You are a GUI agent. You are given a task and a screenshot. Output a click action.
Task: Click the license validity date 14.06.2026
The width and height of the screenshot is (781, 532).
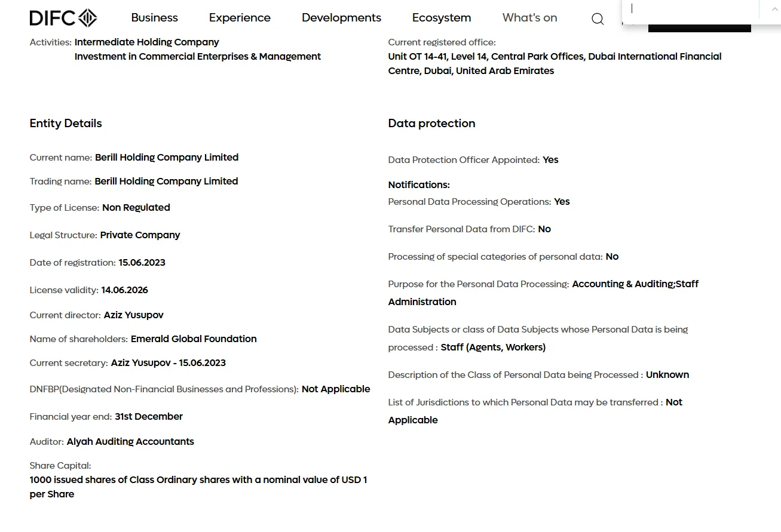(124, 290)
